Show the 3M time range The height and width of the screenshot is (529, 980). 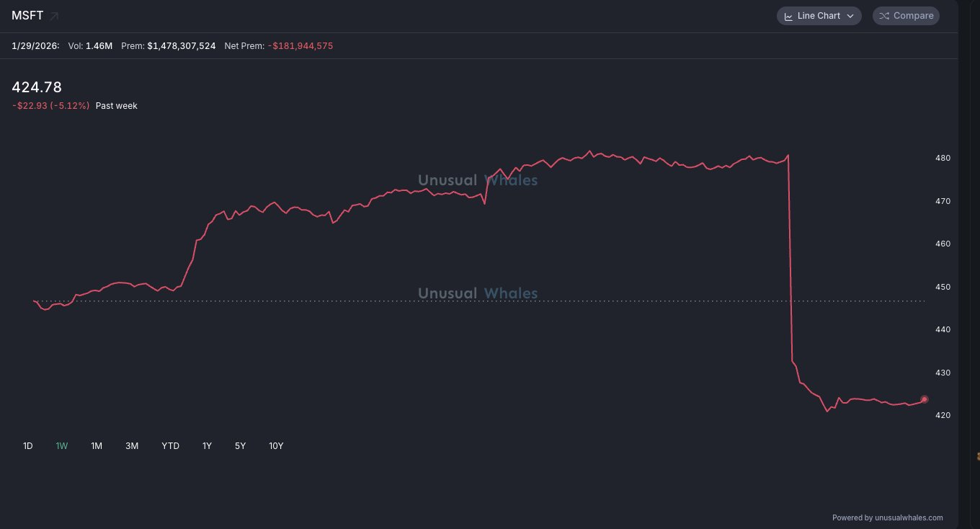pos(132,446)
